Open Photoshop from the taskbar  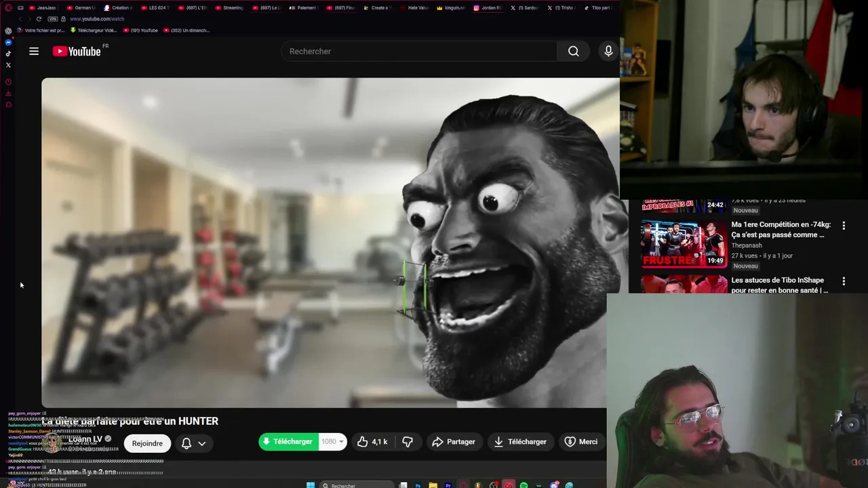click(418, 485)
